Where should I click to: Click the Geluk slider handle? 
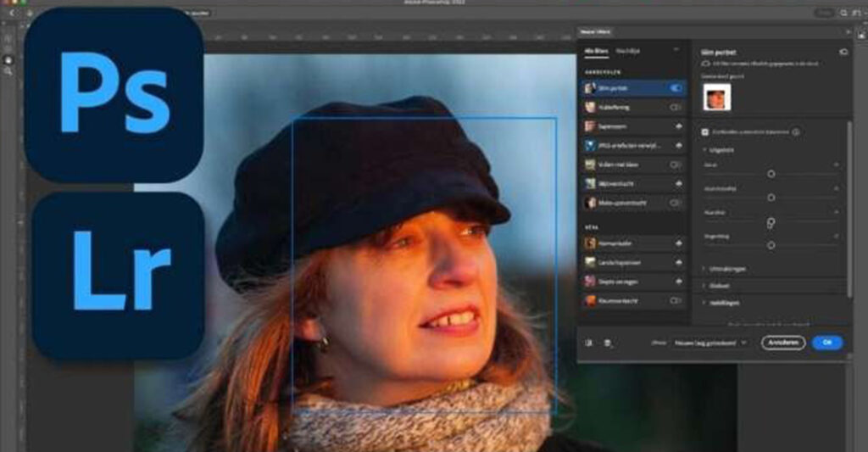(771, 174)
